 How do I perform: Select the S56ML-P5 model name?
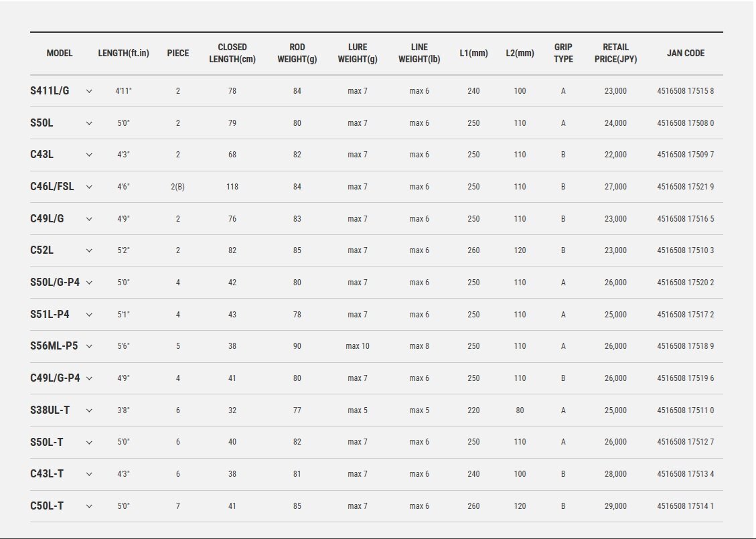(54, 346)
